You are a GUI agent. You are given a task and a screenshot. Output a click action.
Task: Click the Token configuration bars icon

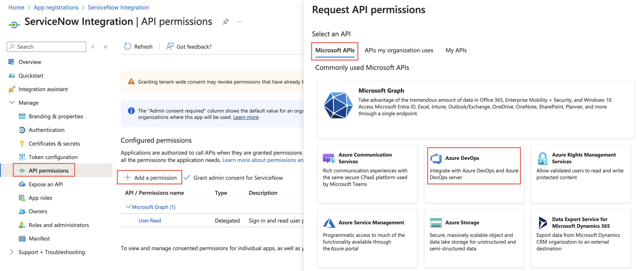pyautogui.click(x=22, y=157)
